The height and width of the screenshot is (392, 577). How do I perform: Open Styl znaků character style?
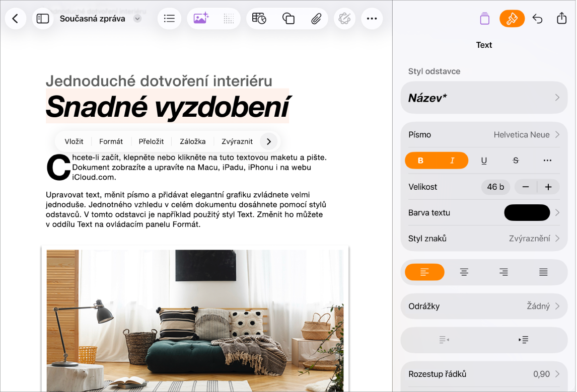click(484, 239)
